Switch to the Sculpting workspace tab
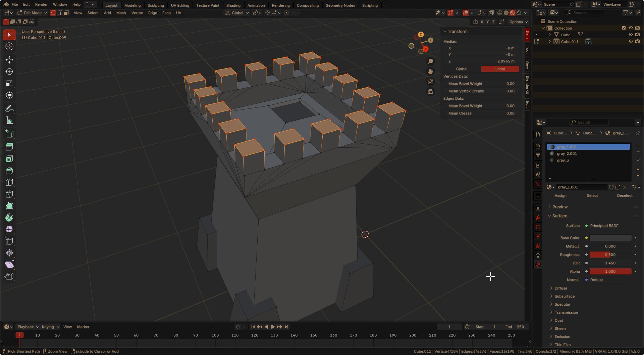The height and width of the screenshot is (355, 644). click(156, 5)
